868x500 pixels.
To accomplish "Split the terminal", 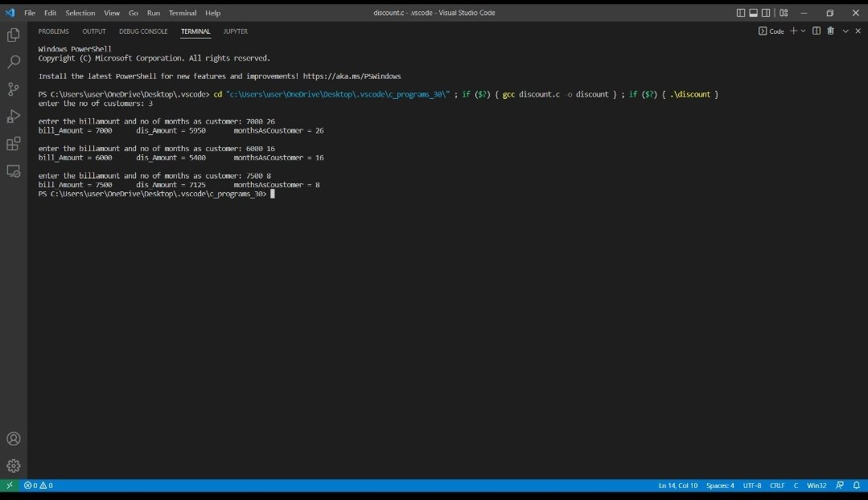I will click(x=817, y=31).
